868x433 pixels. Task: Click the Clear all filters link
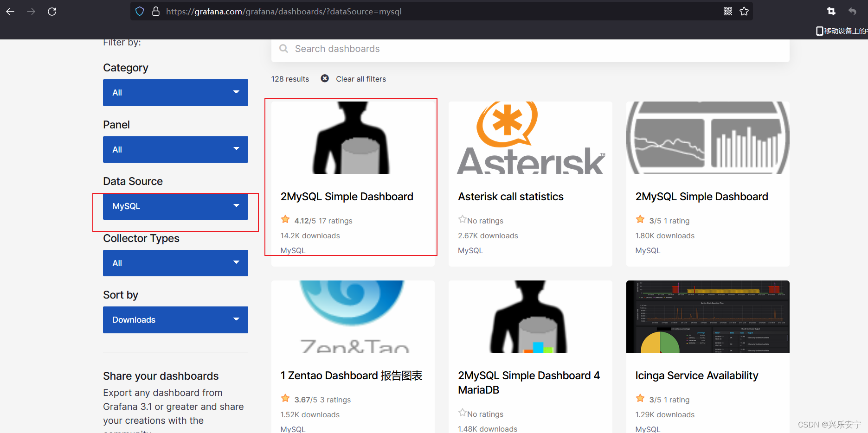click(361, 79)
